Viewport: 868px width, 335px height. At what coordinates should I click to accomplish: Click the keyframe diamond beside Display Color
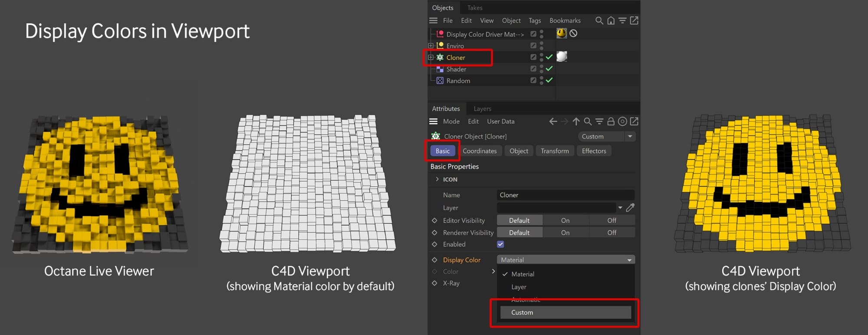(x=434, y=260)
